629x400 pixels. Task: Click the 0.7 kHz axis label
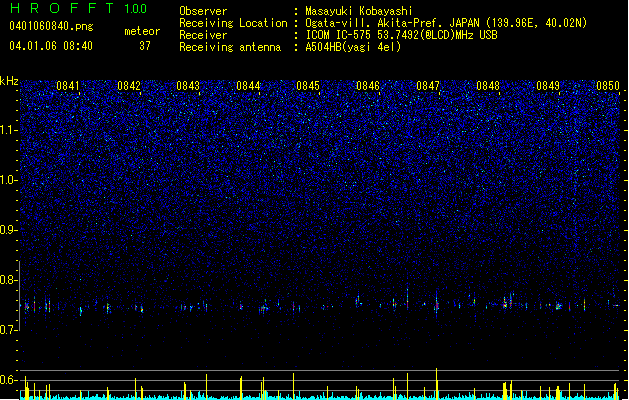tap(9, 330)
